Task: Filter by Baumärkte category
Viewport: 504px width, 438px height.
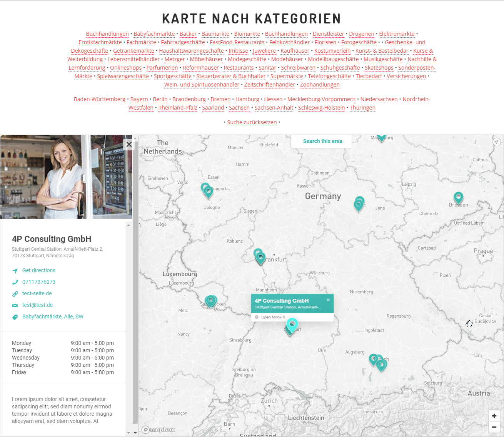Action: point(215,34)
